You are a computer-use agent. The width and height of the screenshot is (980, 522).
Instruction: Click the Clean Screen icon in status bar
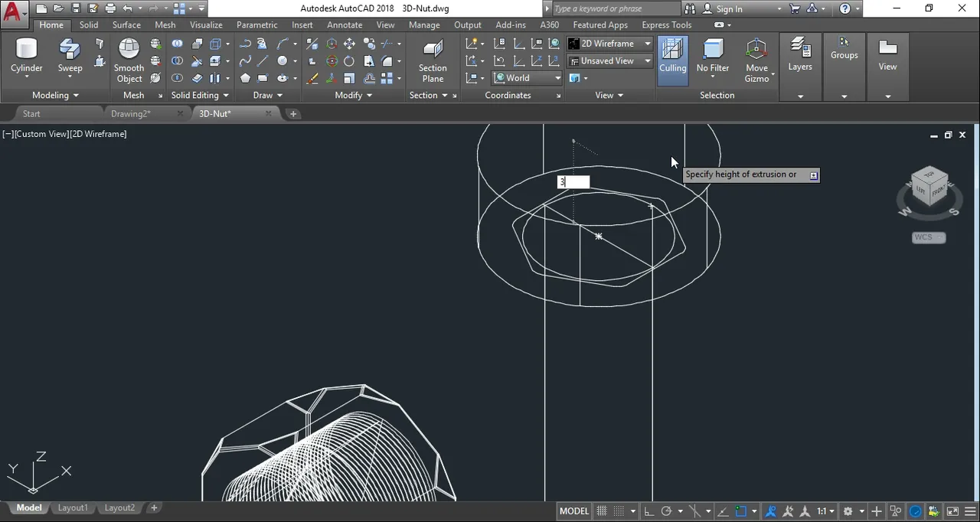point(952,511)
